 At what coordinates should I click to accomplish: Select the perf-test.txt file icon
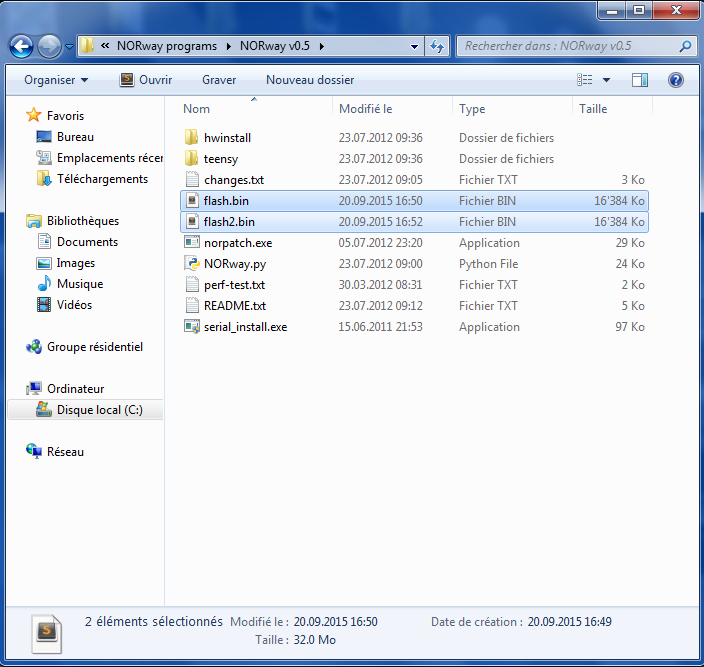192,285
